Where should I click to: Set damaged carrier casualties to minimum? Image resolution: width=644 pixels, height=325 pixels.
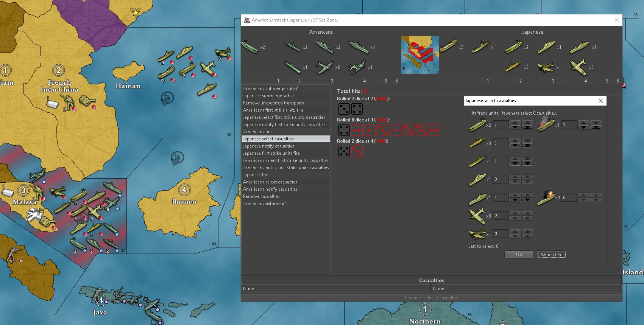596,127
